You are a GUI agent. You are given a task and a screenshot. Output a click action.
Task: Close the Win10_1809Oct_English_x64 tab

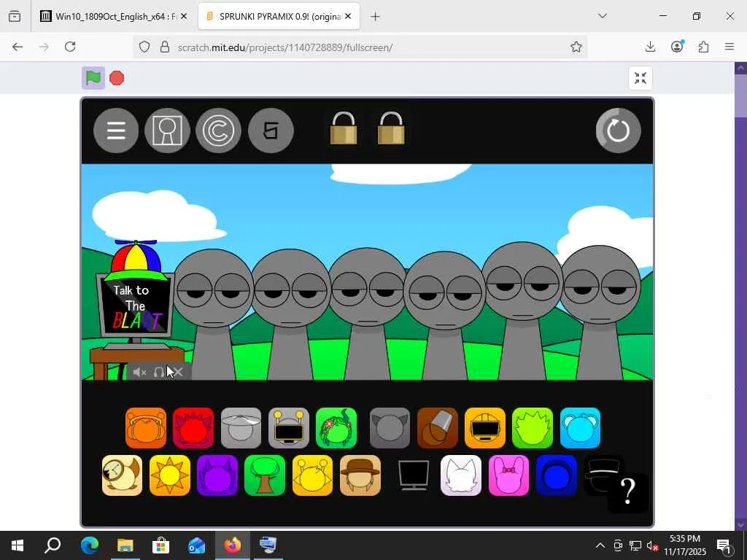pyautogui.click(x=184, y=16)
